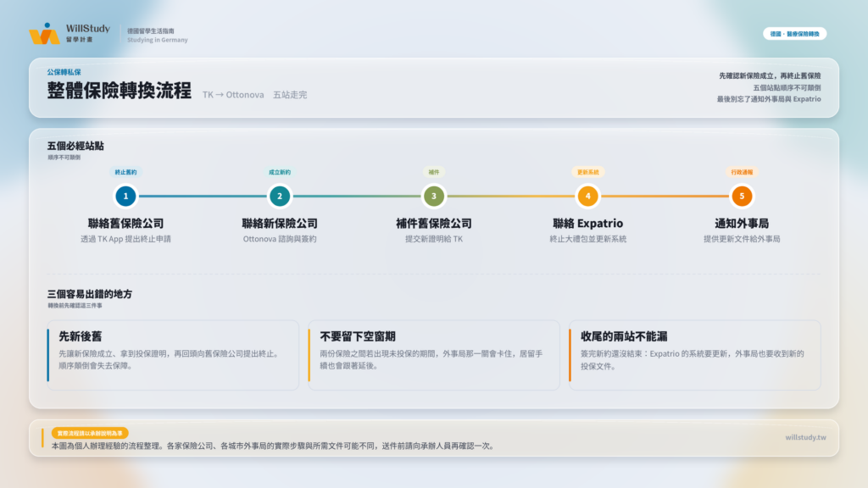
Task: Click the 補件 tag above step 3
Action: click(x=434, y=172)
